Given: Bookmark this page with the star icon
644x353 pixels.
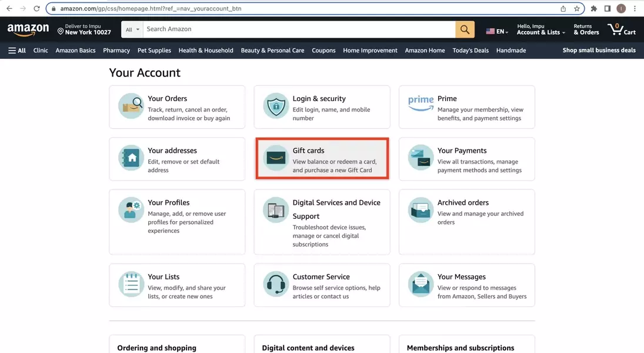Looking at the screenshot, I should (576, 8).
